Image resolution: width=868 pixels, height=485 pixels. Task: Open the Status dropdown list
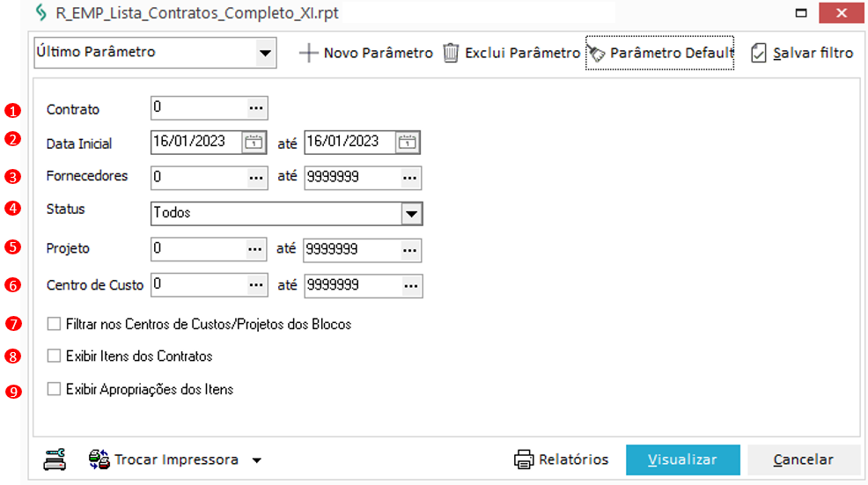(411, 213)
